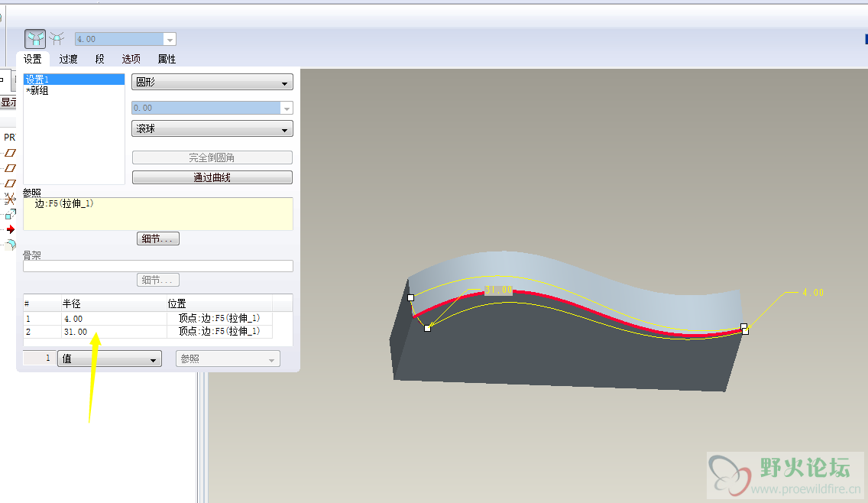Click the radius handle at left top vertex
Viewport: 868px width, 503px height.
coord(411,297)
